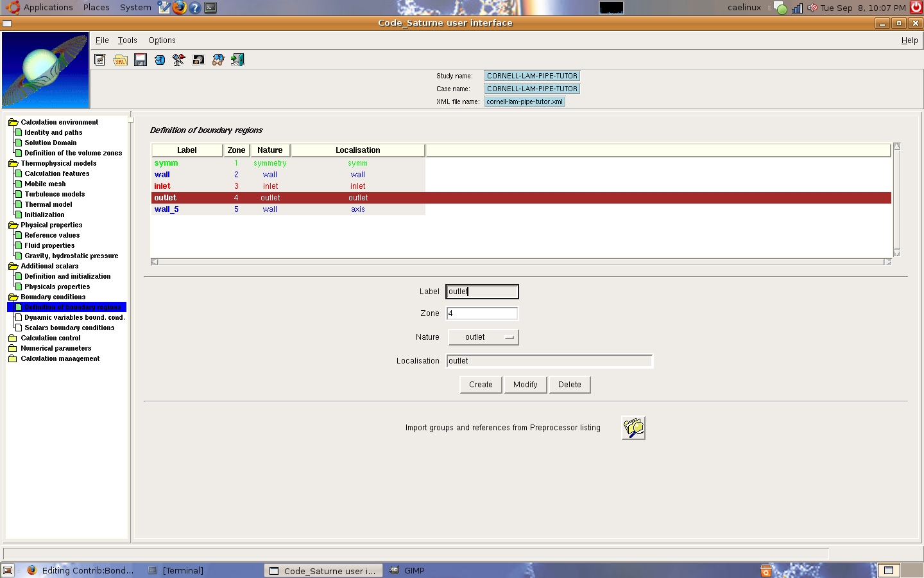Open Dynamic variables bound. cond. item

coord(74,317)
